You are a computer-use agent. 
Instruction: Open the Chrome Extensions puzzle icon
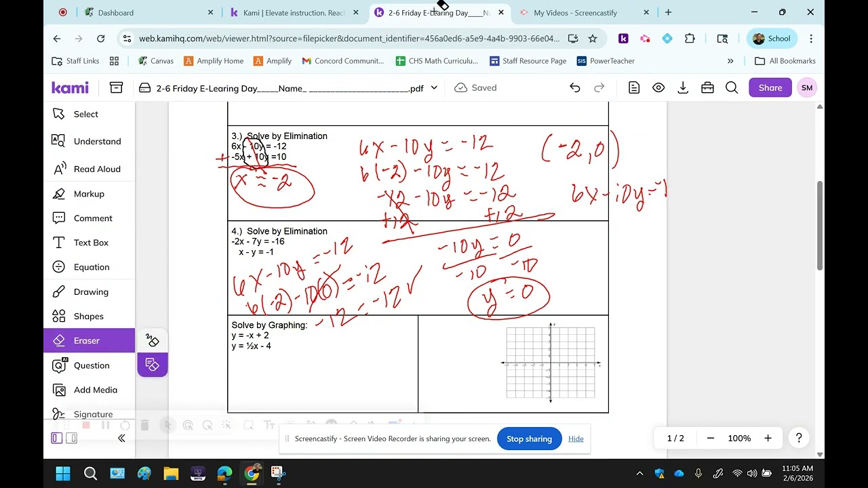point(690,39)
